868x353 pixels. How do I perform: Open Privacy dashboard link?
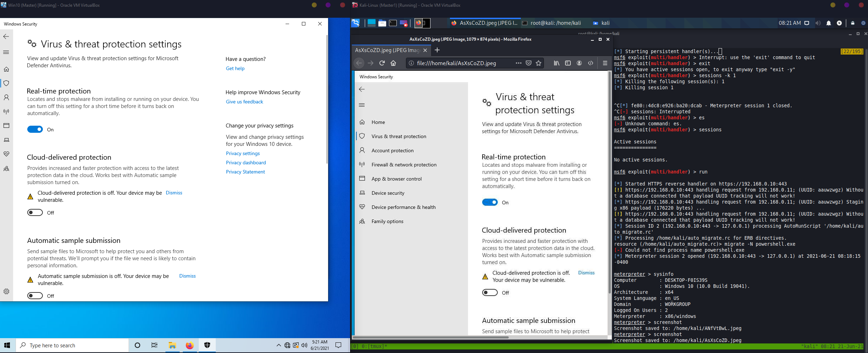(x=246, y=163)
